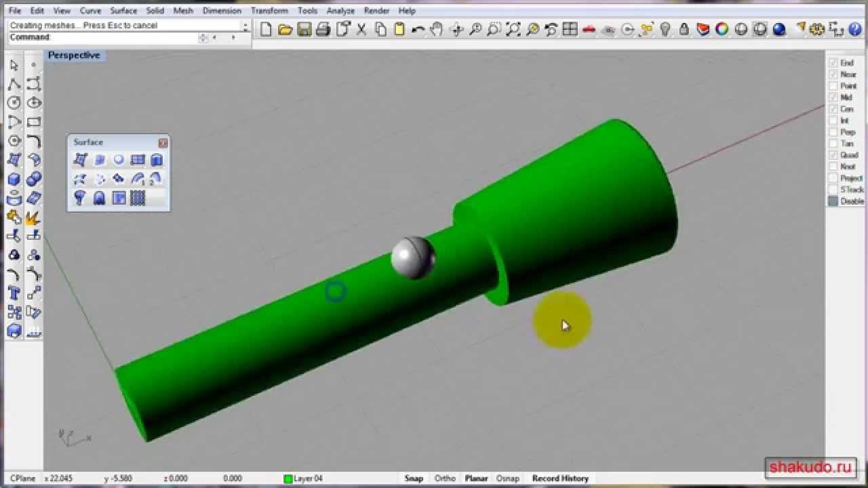Screen dimensions: 868x488
Task: Click the light bulb icon
Action: (665, 29)
